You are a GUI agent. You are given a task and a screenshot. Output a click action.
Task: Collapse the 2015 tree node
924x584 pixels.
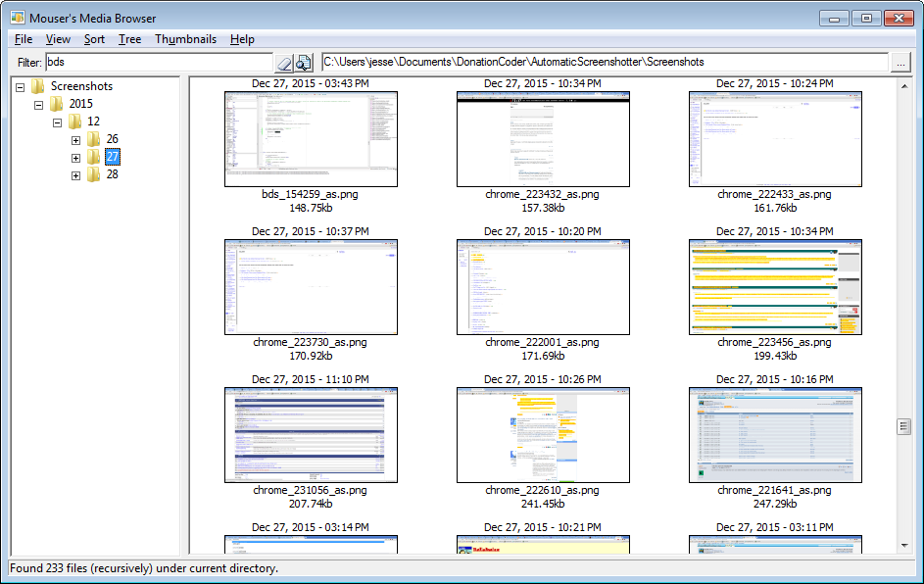point(39,104)
